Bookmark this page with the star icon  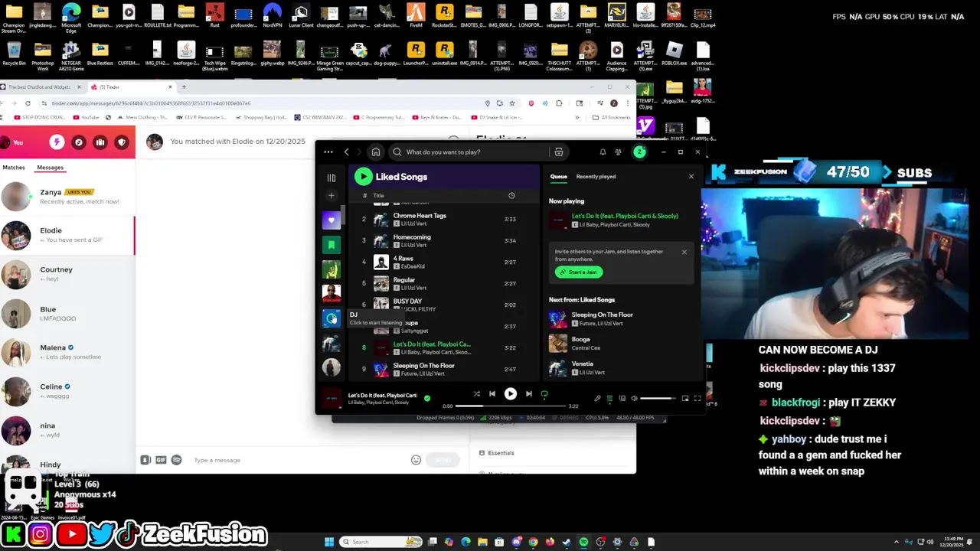(512, 103)
